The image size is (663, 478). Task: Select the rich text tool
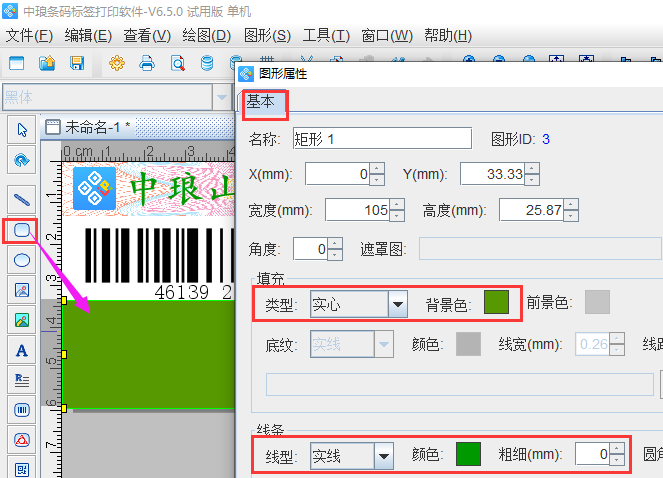pos(22,380)
